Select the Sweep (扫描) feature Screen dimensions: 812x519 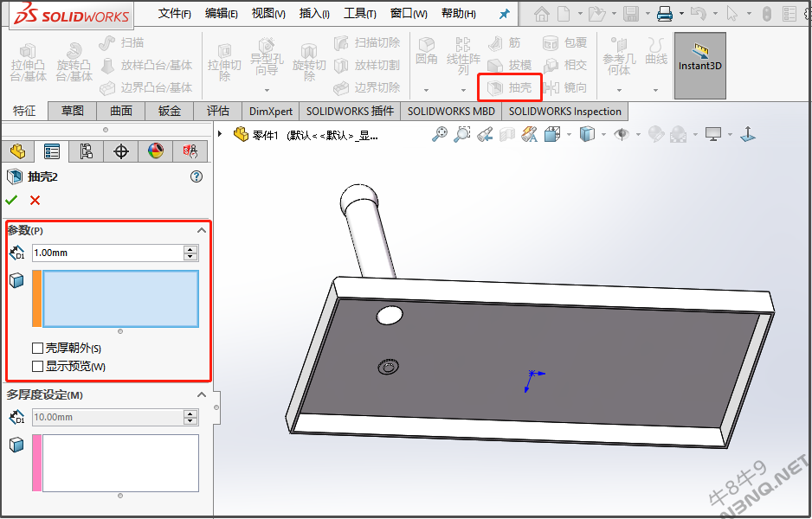pos(122,43)
